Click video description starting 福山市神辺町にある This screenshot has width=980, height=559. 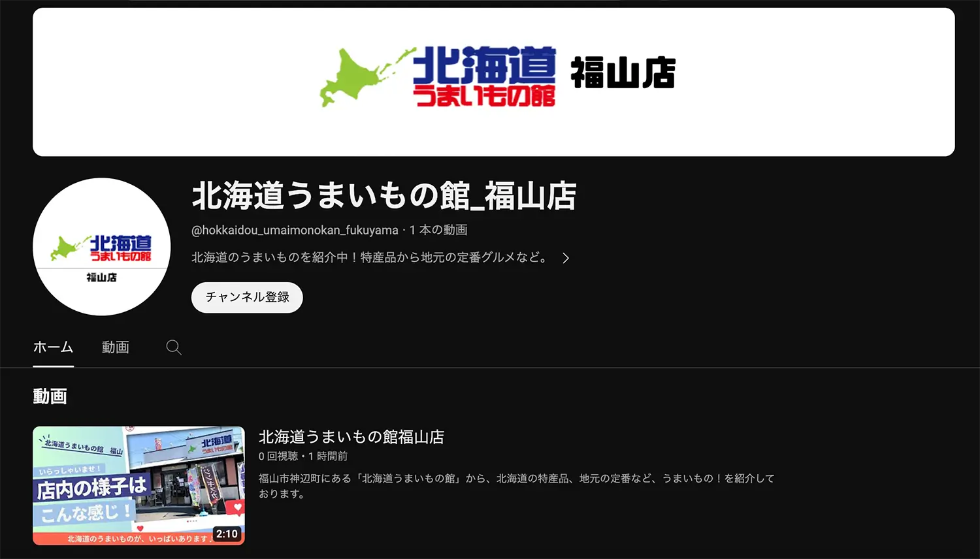click(517, 486)
